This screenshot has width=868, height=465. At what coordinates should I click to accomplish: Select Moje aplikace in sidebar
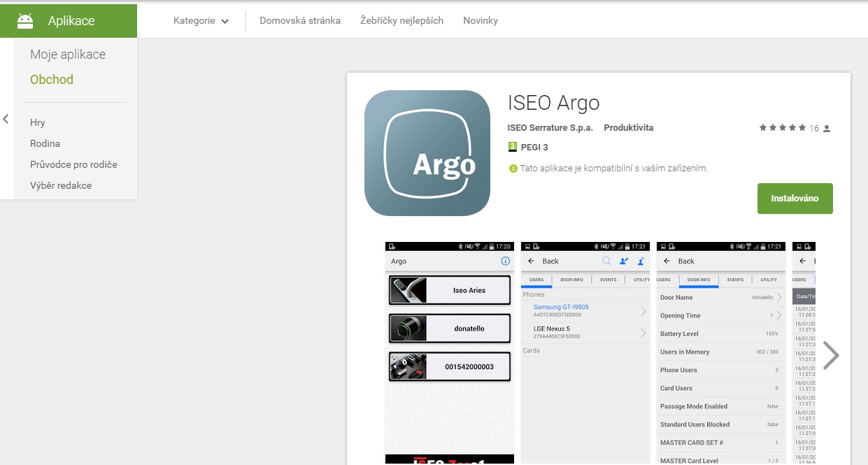tap(68, 55)
